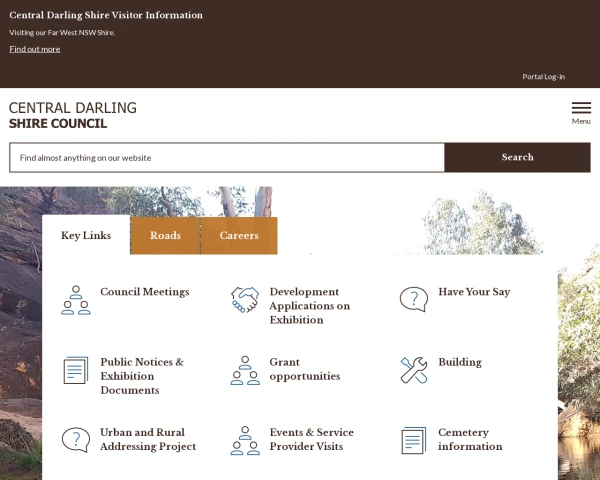Click the Cemetery information document icon
Image resolution: width=600 pixels, height=480 pixels.
(x=414, y=441)
